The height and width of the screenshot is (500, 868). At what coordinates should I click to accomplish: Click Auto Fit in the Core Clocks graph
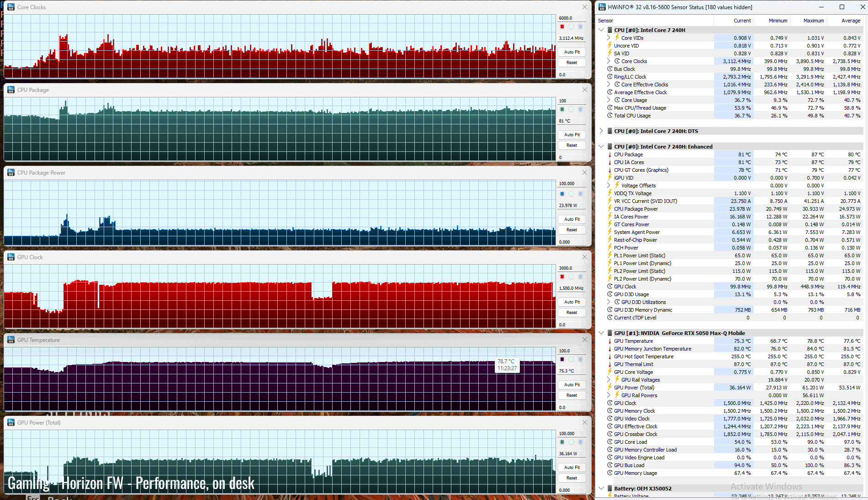pyautogui.click(x=572, y=52)
